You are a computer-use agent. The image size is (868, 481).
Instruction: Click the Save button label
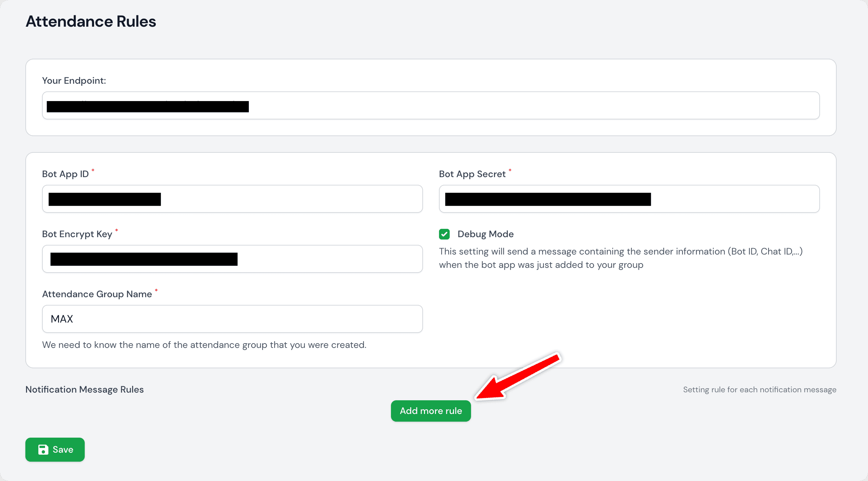[63, 450]
